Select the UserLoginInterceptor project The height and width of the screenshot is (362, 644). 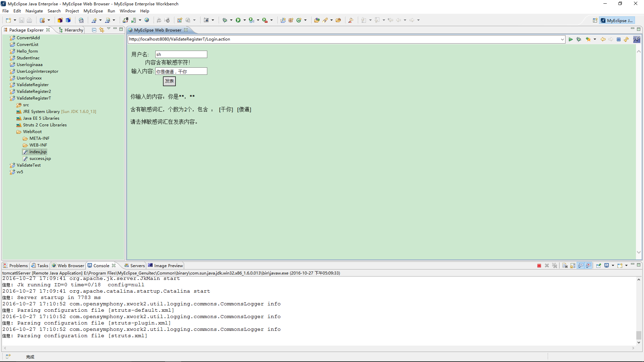pos(34,71)
